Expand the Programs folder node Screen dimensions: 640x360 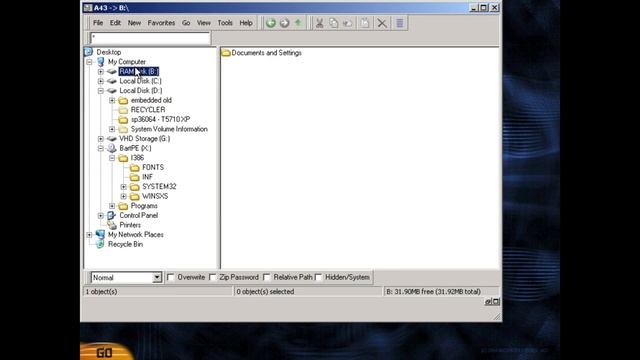112,206
